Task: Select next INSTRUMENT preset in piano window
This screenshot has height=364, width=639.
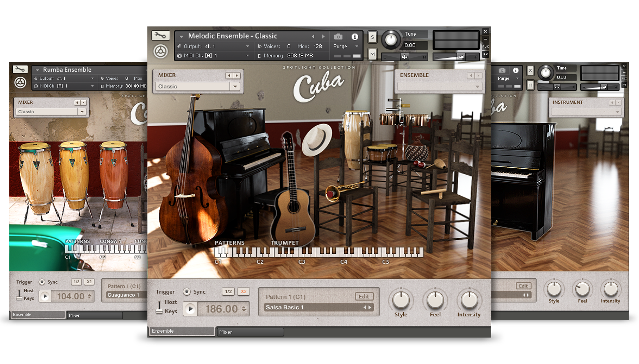Action: 618,102
